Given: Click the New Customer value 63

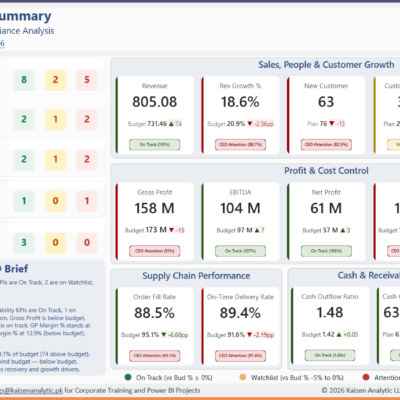Looking at the screenshot, I should [x=326, y=102].
